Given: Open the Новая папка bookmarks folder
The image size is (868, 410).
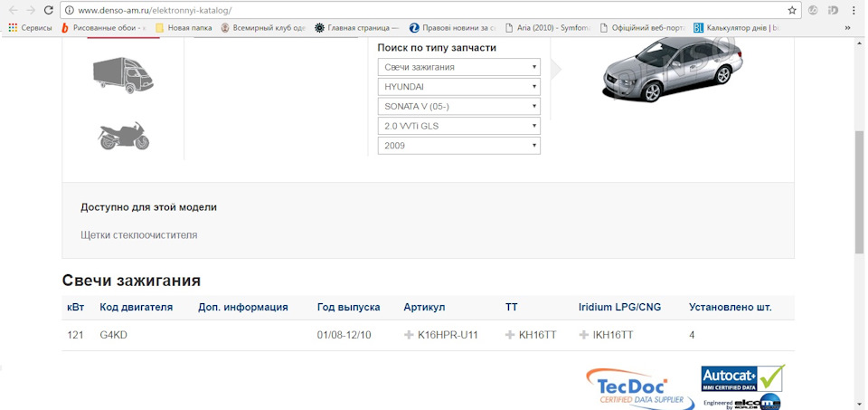Looking at the screenshot, I should 184,27.
